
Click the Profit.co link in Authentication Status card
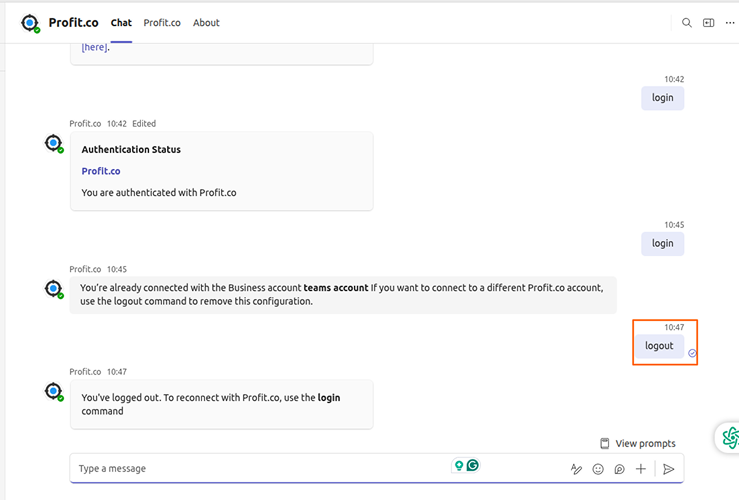pos(101,171)
